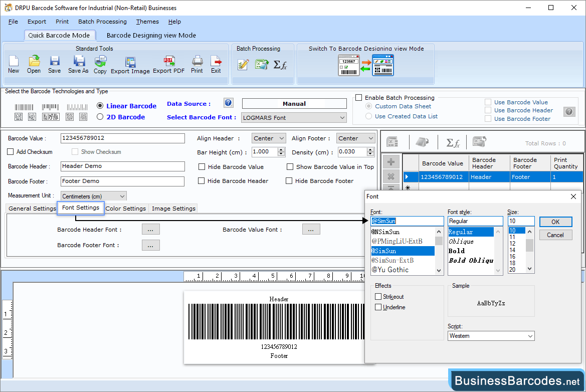The width and height of the screenshot is (586, 392).
Task: Click Size list scroll down arrow
Action: 529,268
